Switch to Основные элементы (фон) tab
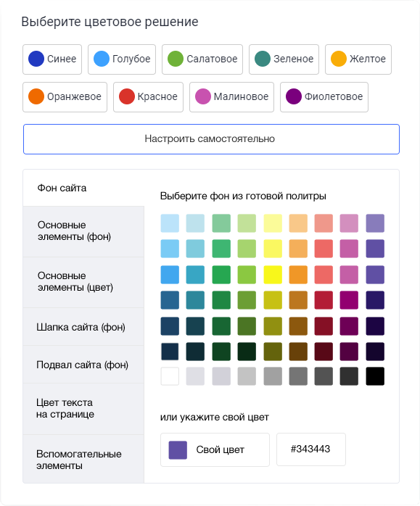This screenshot has height=506, width=420. pyautogui.click(x=83, y=231)
